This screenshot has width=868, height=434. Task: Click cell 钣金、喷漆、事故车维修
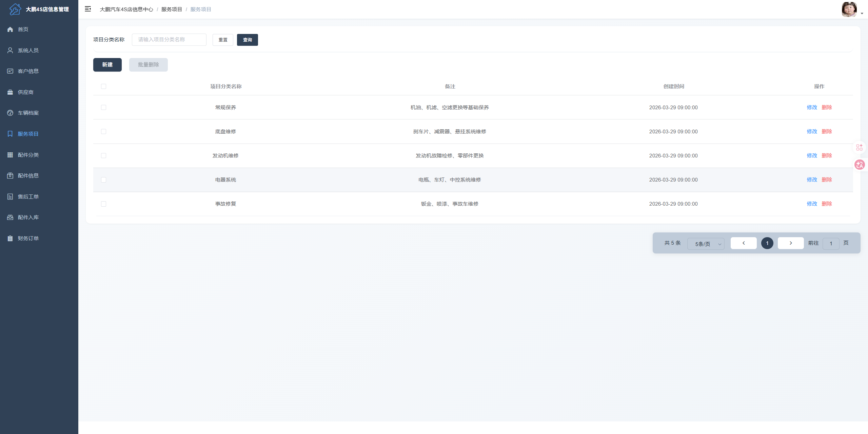coord(450,204)
